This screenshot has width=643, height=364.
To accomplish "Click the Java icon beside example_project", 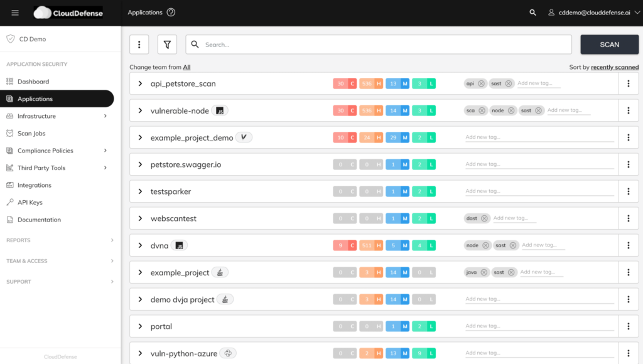I will [x=220, y=272].
